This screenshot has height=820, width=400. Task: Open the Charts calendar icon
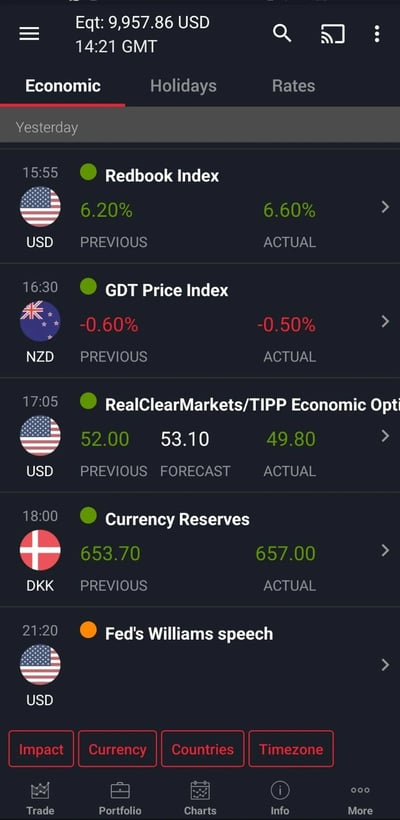[x=200, y=790]
